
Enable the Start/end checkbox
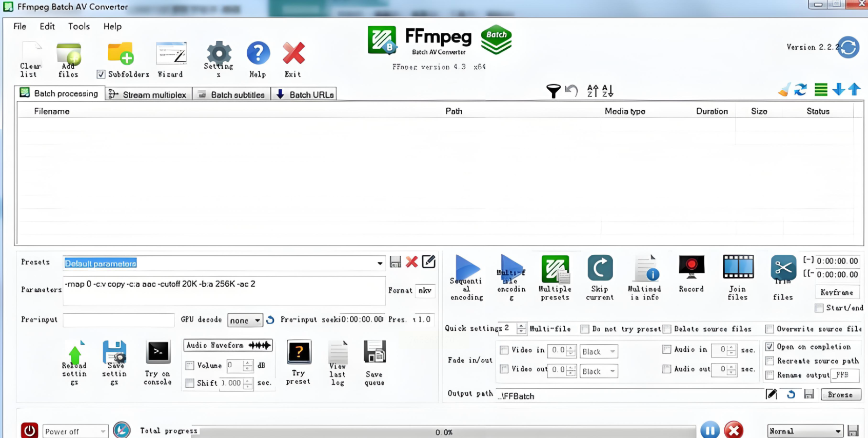[819, 308]
